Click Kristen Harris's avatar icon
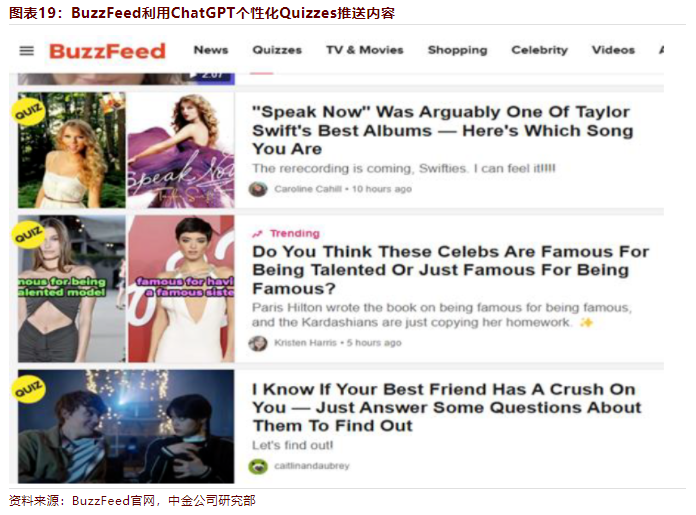696x515 pixels. 258,343
